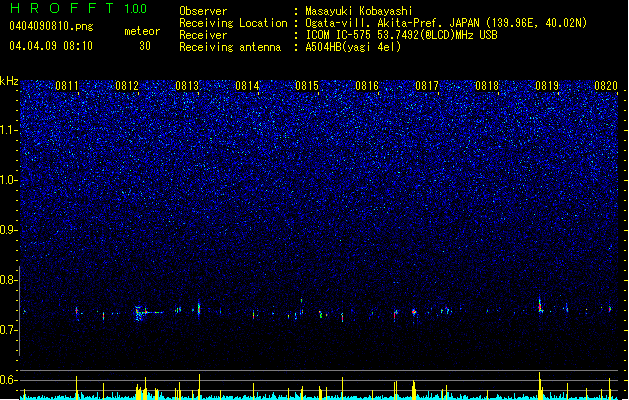Click the 0.9 kHz axis label
Viewport: 629px width, 400px height.
8,230
